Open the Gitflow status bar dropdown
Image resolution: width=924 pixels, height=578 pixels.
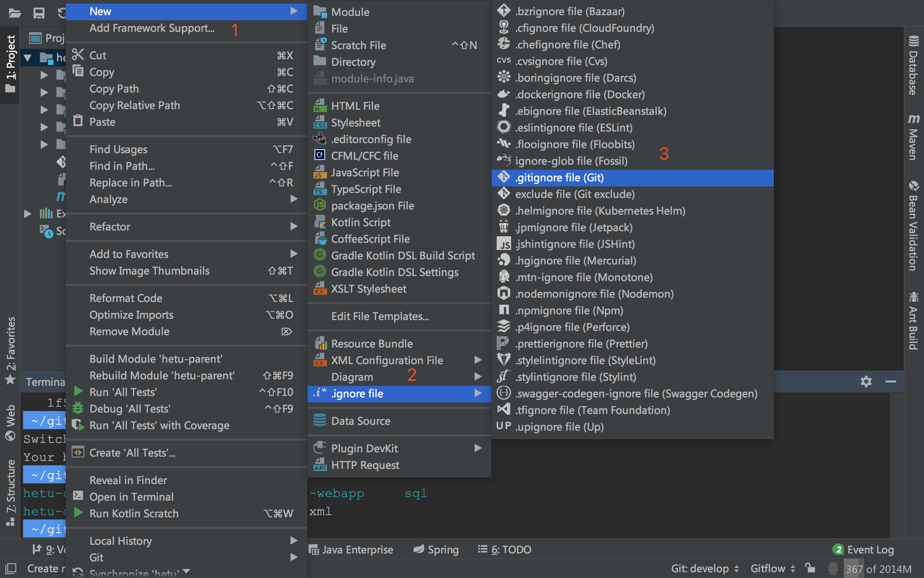pyautogui.click(x=773, y=569)
